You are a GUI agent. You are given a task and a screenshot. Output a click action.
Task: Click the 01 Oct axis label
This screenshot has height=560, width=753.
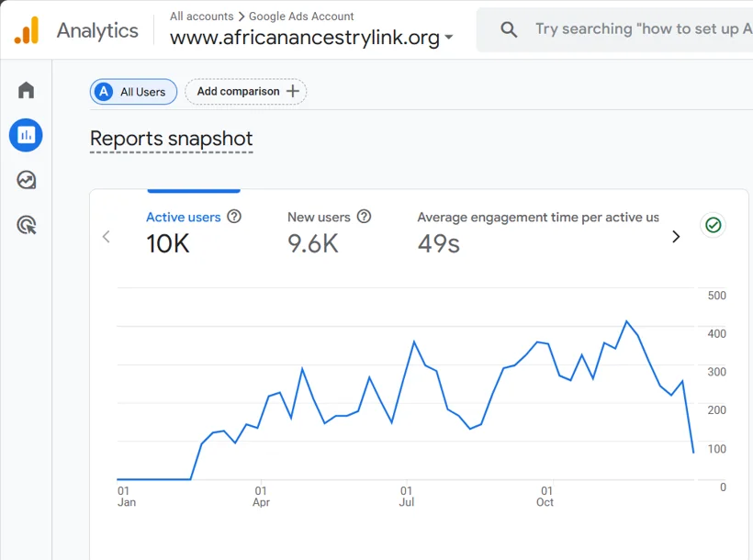pyautogui.click(x=545, y=497)
